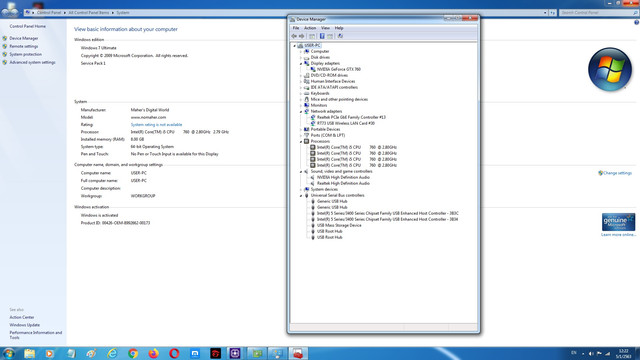The image size is (640, 360).
Task: Launch Google Chrome from the taskbar
Action: click(133, 353)
